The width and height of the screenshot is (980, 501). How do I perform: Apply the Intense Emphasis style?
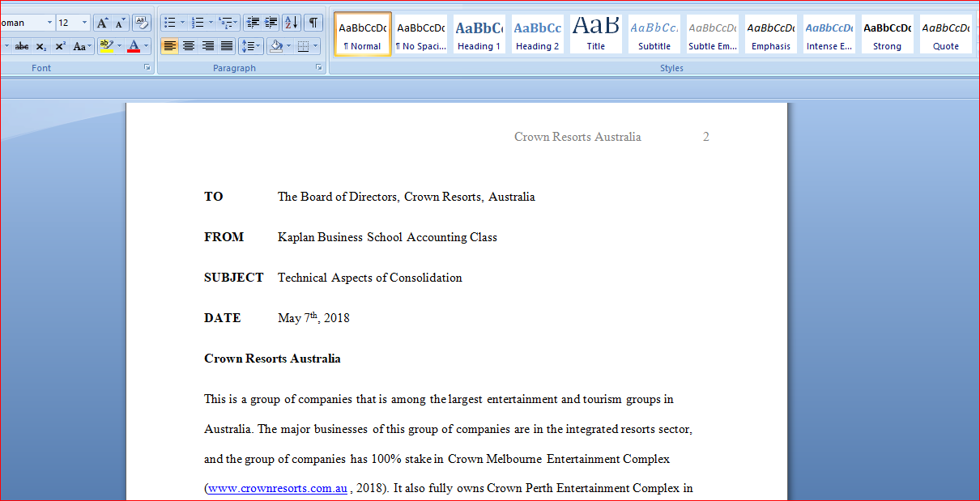click(x=829, y=34)
